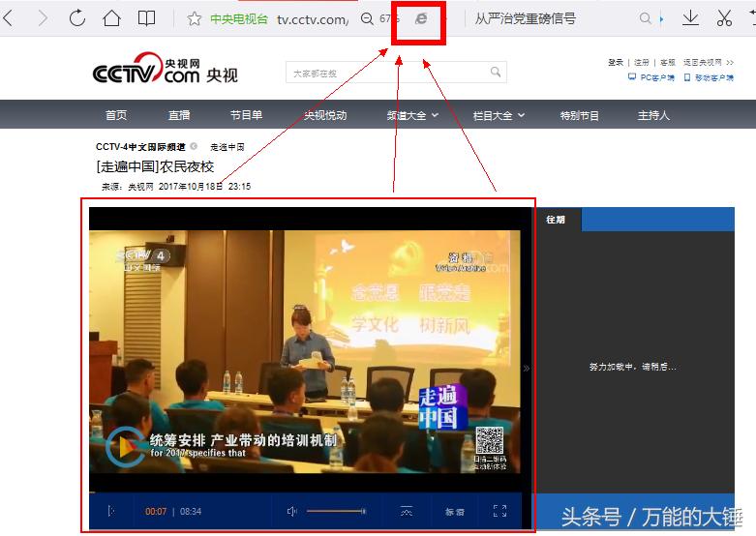The width and height of the screenshot is (756, 536).
Task: Adjust the player volume slider
Action: (x=336, y=511)
